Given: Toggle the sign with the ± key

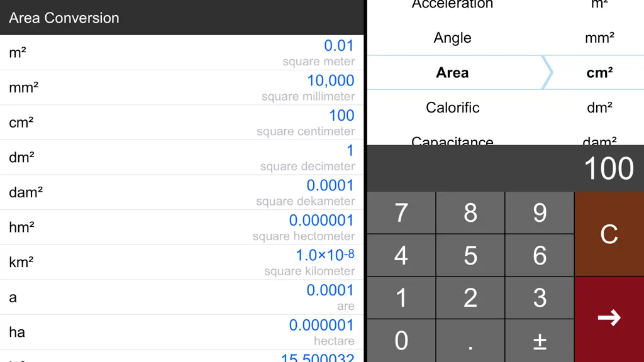Looking at the screenshot, I should (x=540, y=341).
